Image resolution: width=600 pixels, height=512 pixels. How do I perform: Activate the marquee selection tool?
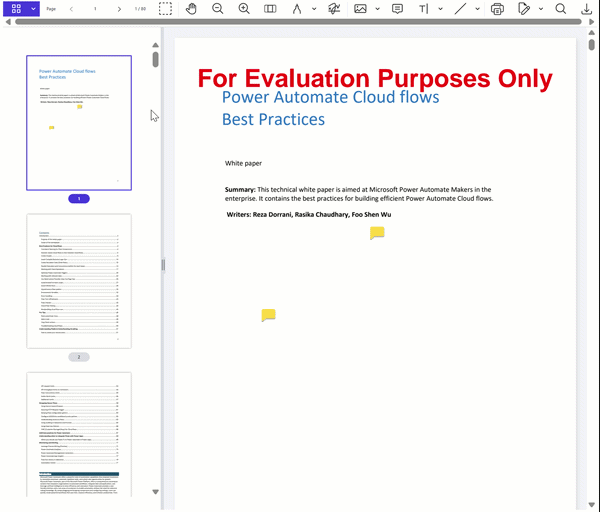(165, 8)
